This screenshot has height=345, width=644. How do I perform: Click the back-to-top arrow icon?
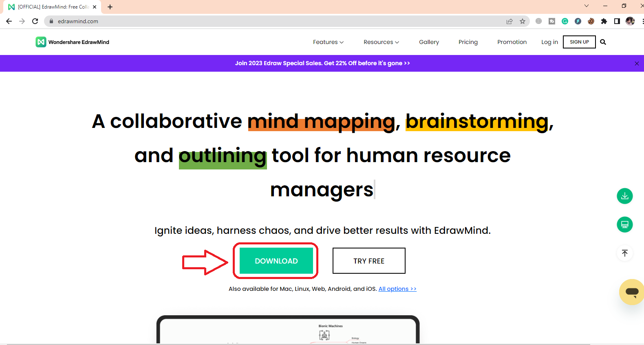click(x=625, y=253)
